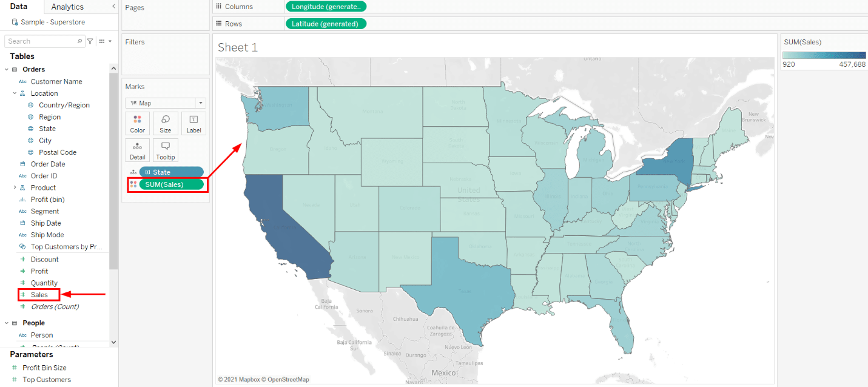
Task: Click the globe icon next to Country/Region
Action: click(31, 105)
